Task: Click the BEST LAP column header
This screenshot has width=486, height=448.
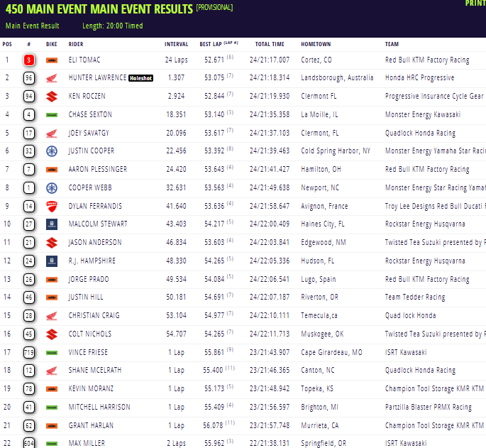Action: 219,44
